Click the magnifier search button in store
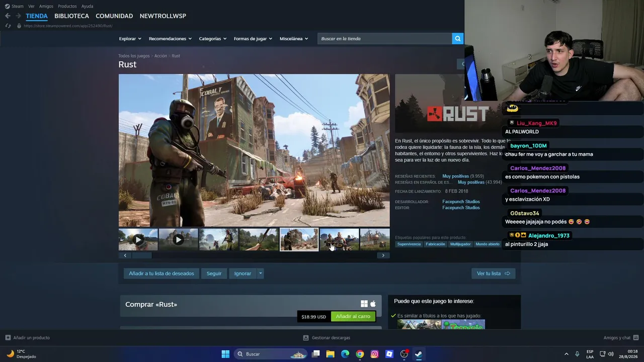 tap(457, 39)
